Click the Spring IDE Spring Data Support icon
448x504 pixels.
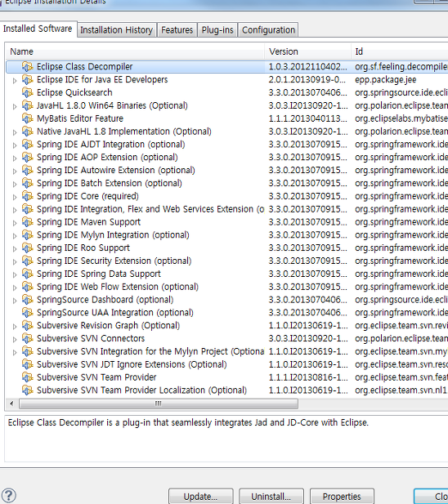coord(27,274)
